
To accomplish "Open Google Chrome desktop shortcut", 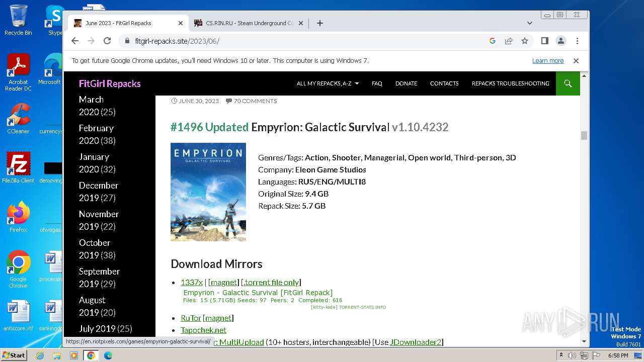I will point(18,269).
